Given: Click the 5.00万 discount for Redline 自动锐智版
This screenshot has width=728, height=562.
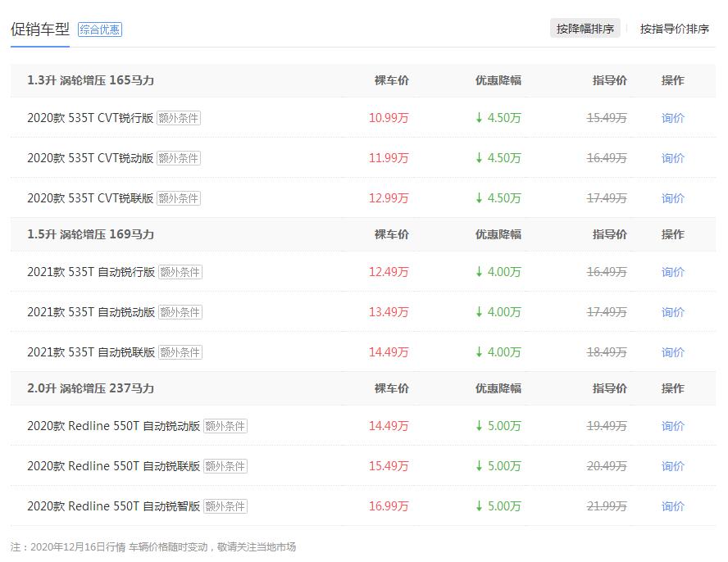Looking at the screenshot, I should (498, 506).
